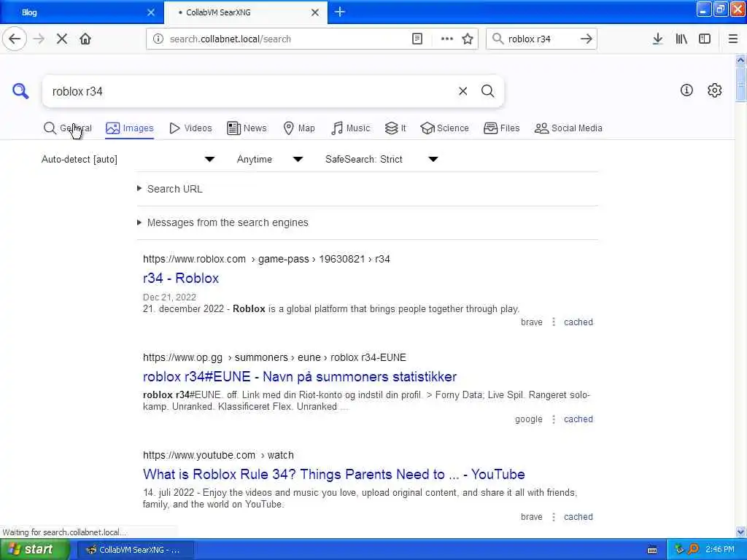Click the taskbar clock 2:46 PM
Viewport: 747px width, 560px height.
[720, 550]
